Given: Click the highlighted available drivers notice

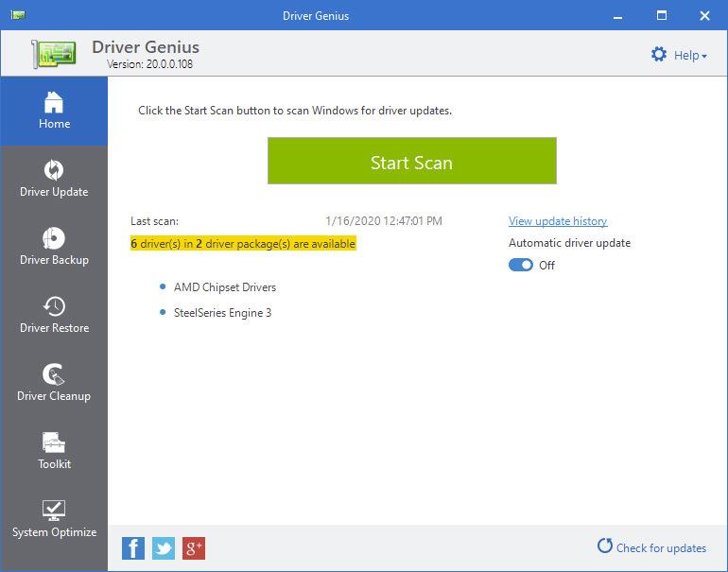Looking at the screenshot, I should pos(243,244).
